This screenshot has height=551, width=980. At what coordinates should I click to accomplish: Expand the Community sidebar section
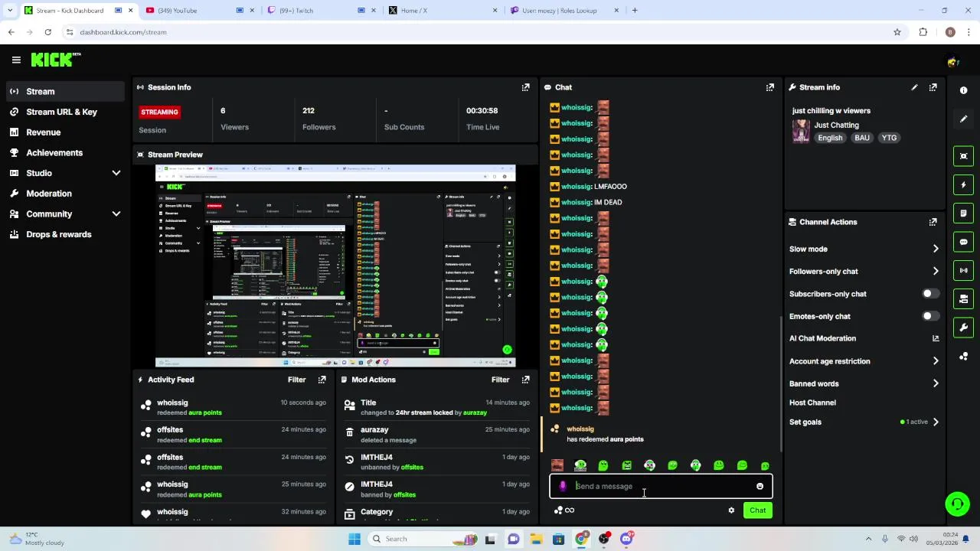(116, 214)
